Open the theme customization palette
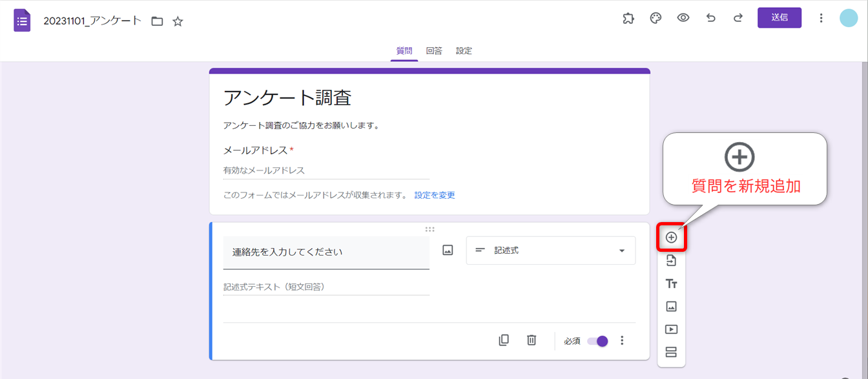 tap(656, 18)
